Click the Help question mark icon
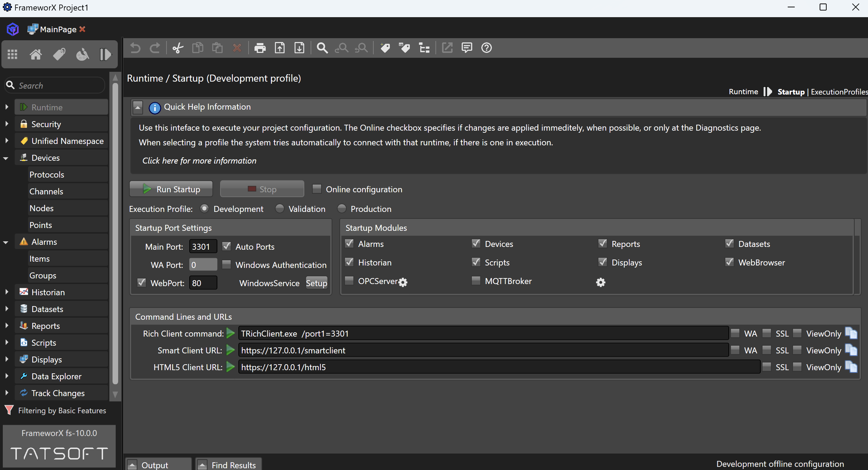This screenshot has width=868, height=470. coord(487,48)
